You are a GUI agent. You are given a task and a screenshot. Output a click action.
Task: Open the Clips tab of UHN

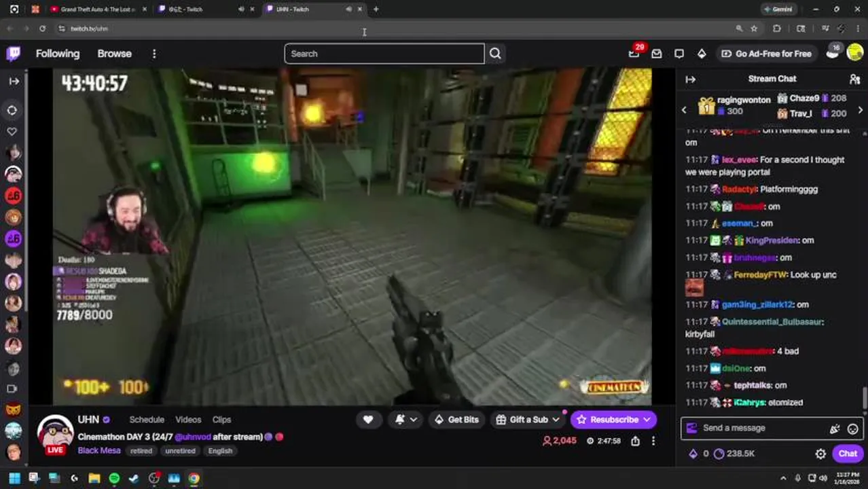221,420
